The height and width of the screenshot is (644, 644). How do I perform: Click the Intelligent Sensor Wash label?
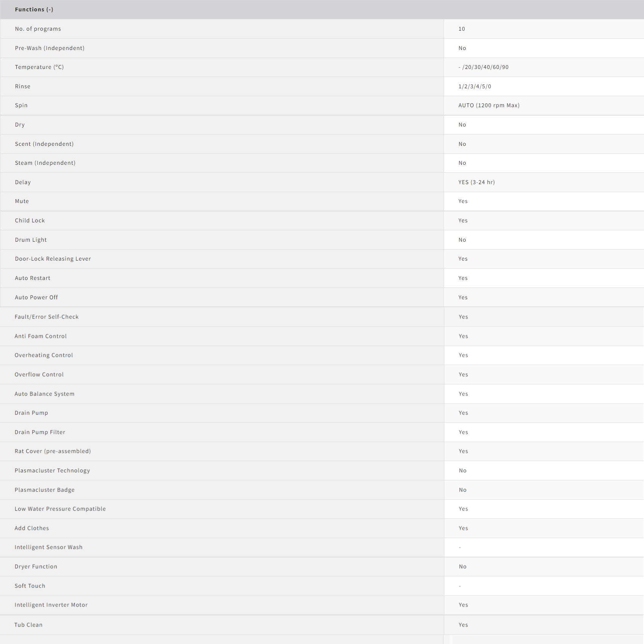tap(48, 547)
